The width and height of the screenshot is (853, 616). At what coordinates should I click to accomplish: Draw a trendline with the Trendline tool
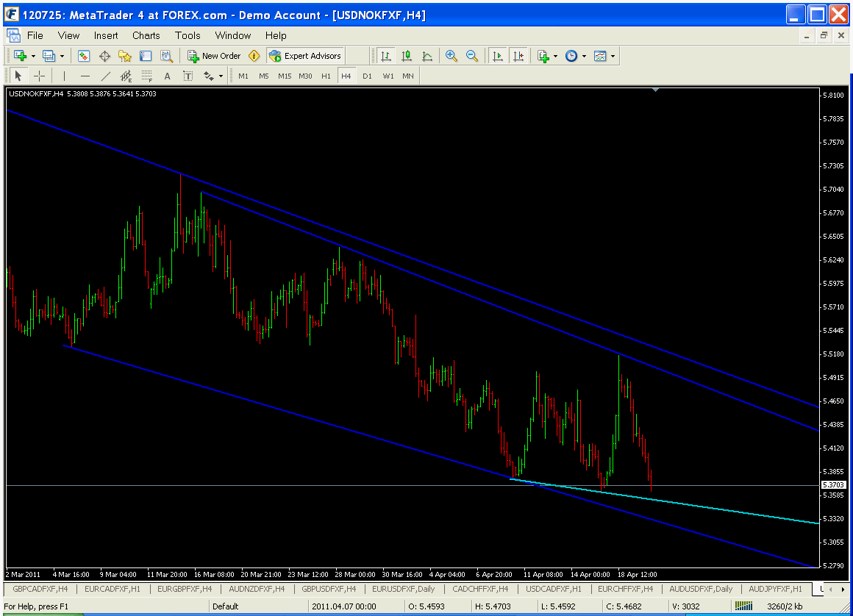[106, 76]
